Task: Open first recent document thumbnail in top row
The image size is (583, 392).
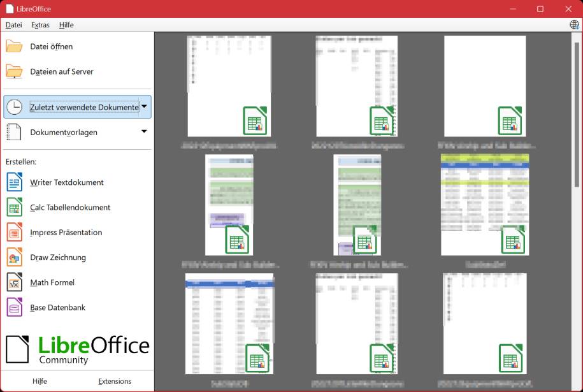Action: click(229, 86)
